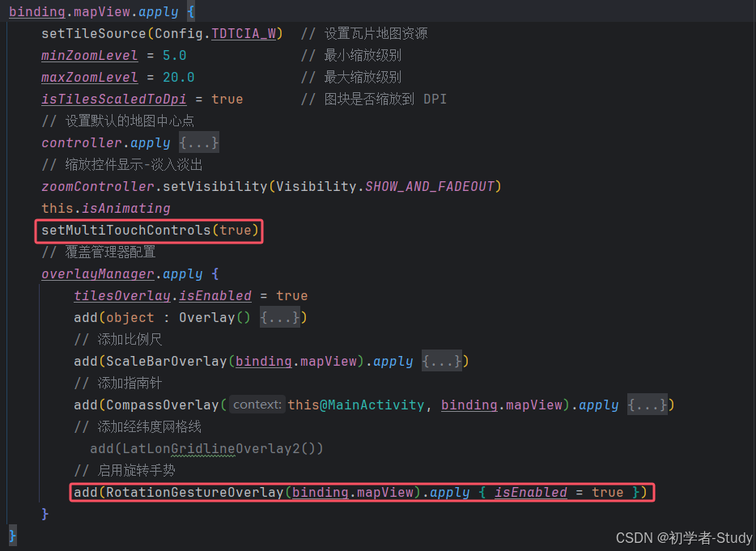756x551 pixels.
Task: Click minZoomLevel property
Action: click(90, 56)
